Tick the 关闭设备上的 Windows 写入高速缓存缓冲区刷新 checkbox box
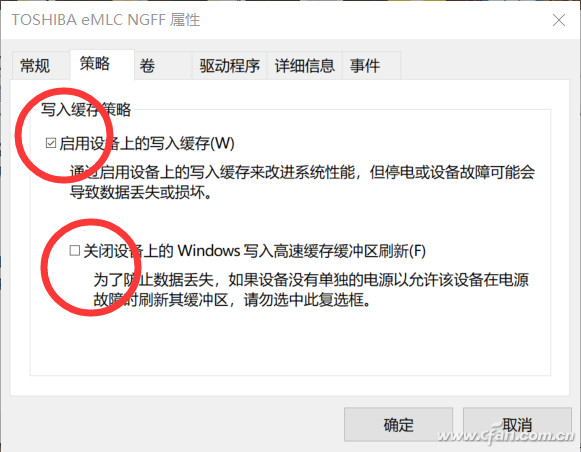The image size is (581, 452). [x=74, y=250]
